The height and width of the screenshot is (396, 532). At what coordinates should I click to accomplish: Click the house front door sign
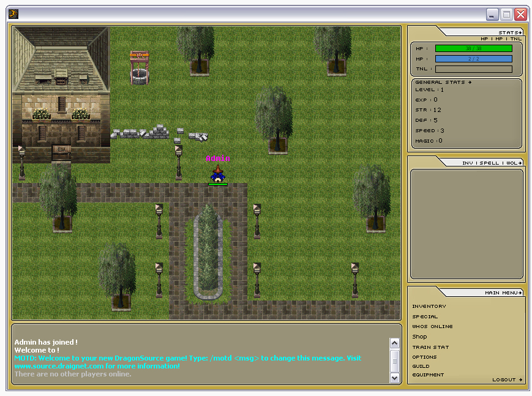pyautogui.click(x=61, y=149)
